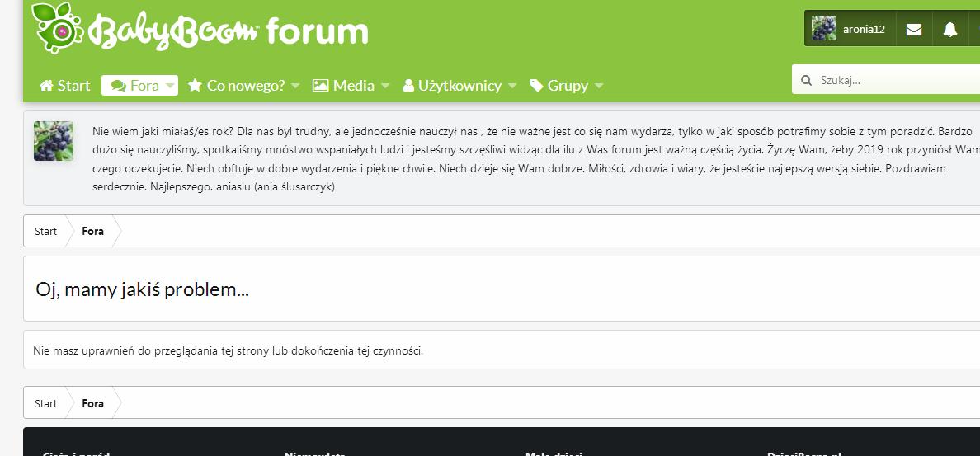
Task: Open the Użytkownicy menu item
Action: point(459,86)
